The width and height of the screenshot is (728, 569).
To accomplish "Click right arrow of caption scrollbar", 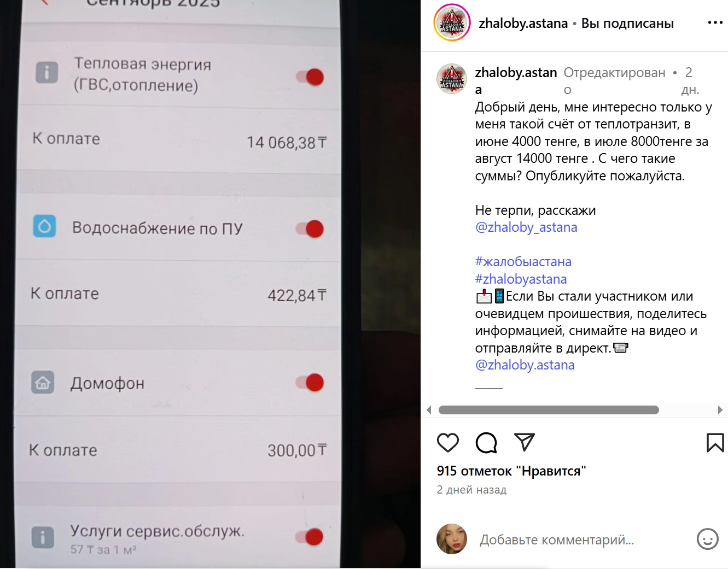I will (720, 410).
